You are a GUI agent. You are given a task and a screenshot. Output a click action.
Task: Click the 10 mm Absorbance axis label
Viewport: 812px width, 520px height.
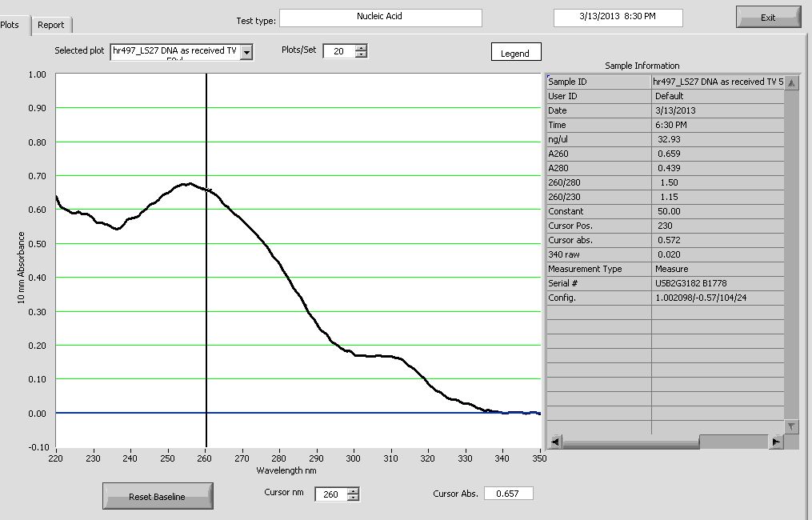tap(22, 268)
